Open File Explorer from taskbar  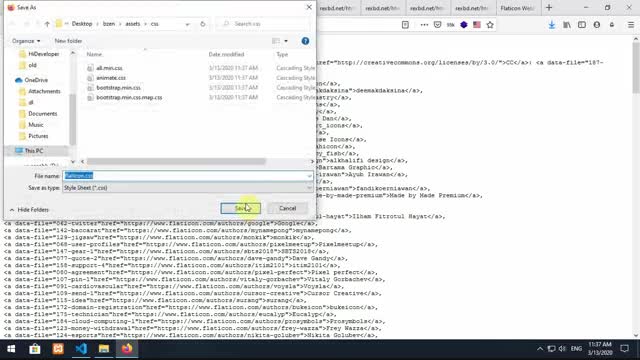coord(104,349)
